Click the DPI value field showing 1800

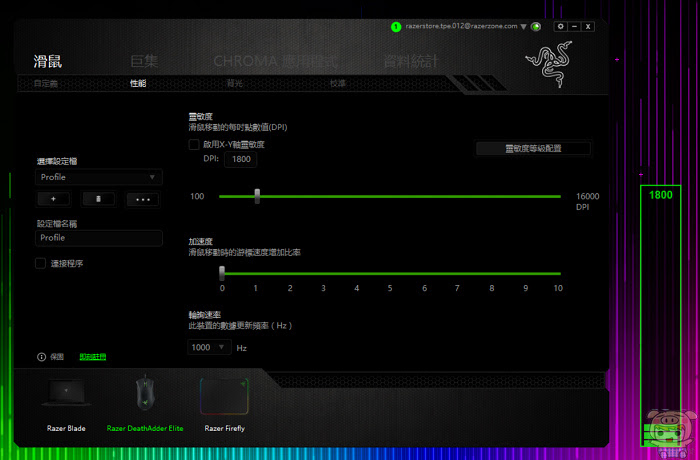coord(241,159)
